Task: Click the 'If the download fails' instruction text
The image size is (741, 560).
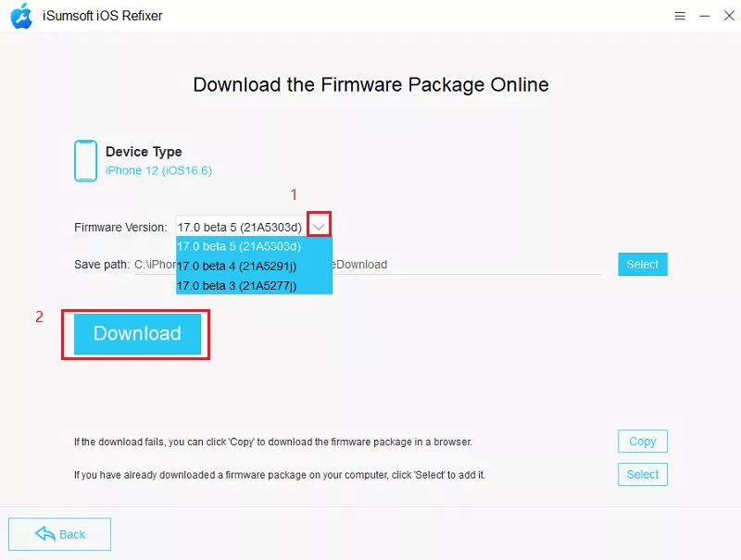Action: click(273, 442)
